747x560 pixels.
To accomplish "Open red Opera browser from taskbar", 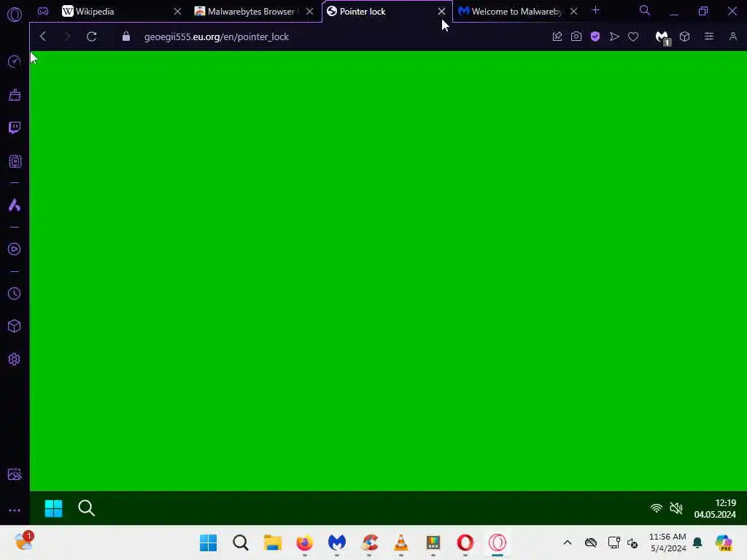I will pos(465,542).
